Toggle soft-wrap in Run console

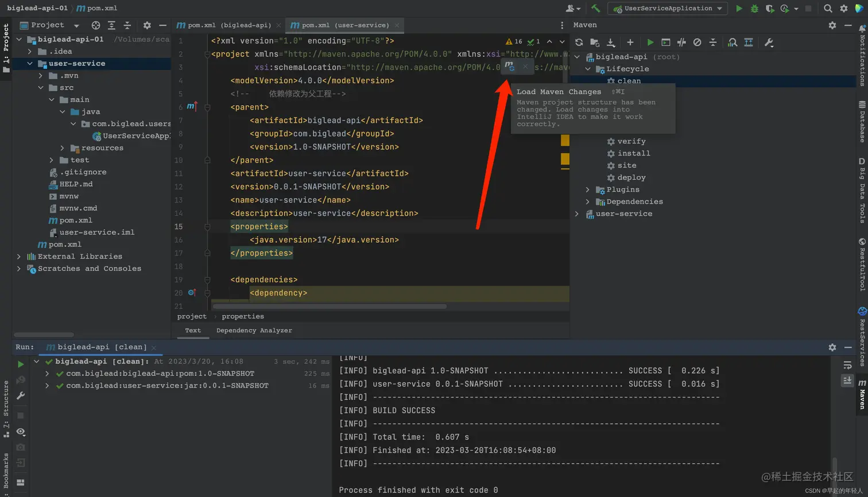[x=847, y=365]
